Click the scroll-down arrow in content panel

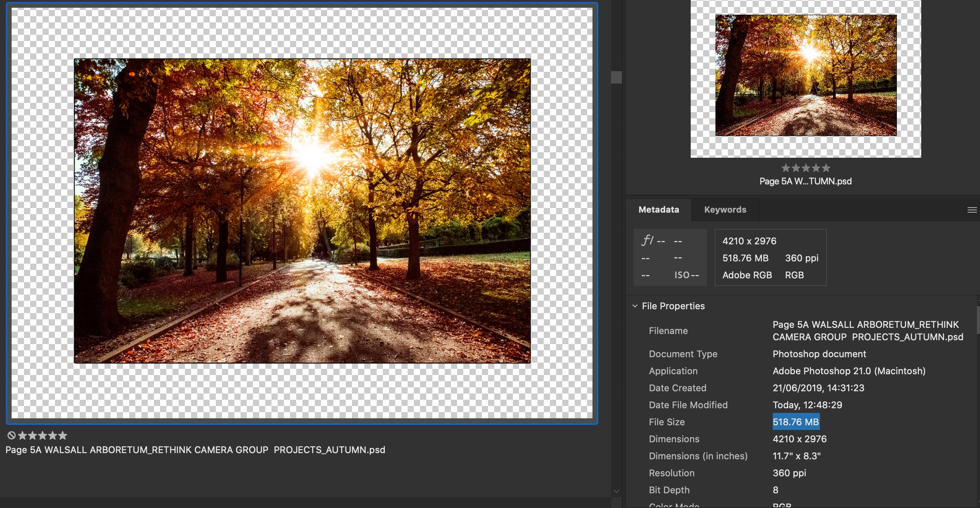[x=616, y=491]
